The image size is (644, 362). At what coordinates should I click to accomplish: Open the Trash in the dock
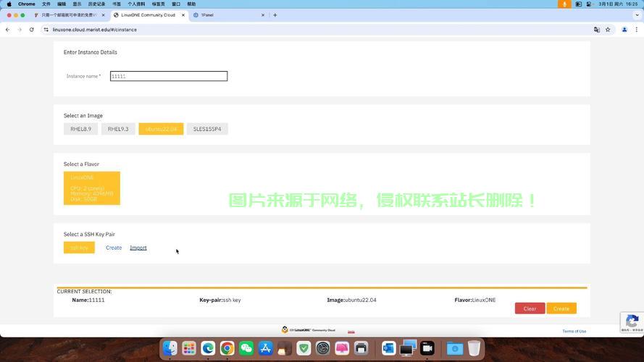coord(474,349)
